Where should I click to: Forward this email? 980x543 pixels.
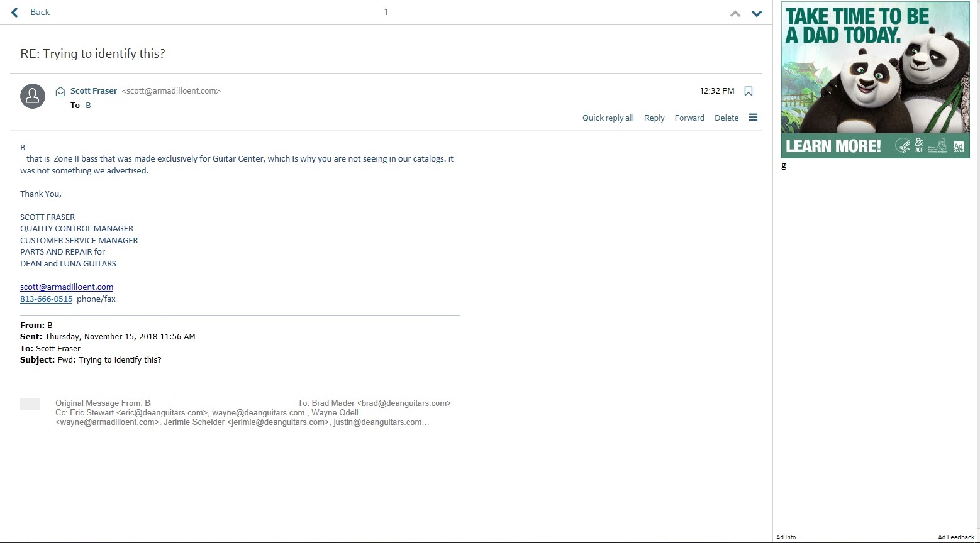pyautogui.click(x=689, y=118)
